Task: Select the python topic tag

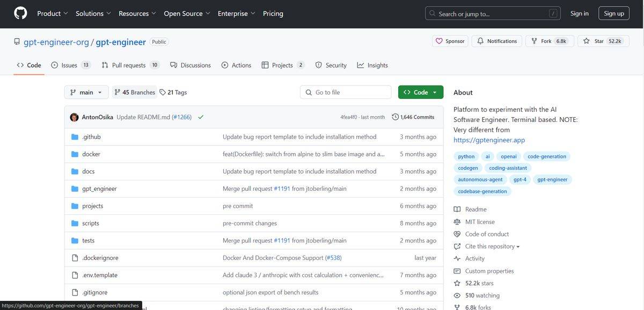Action: click(466, 156)
